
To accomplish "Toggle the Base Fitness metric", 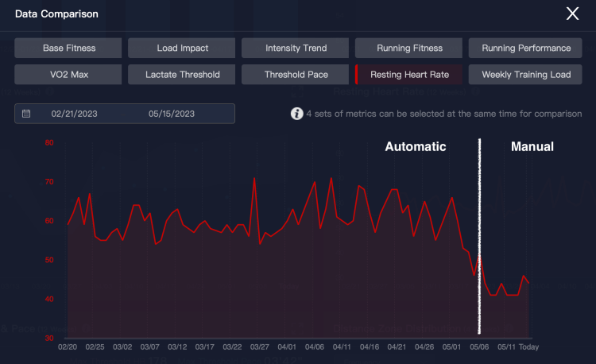I will pos(68,48).
